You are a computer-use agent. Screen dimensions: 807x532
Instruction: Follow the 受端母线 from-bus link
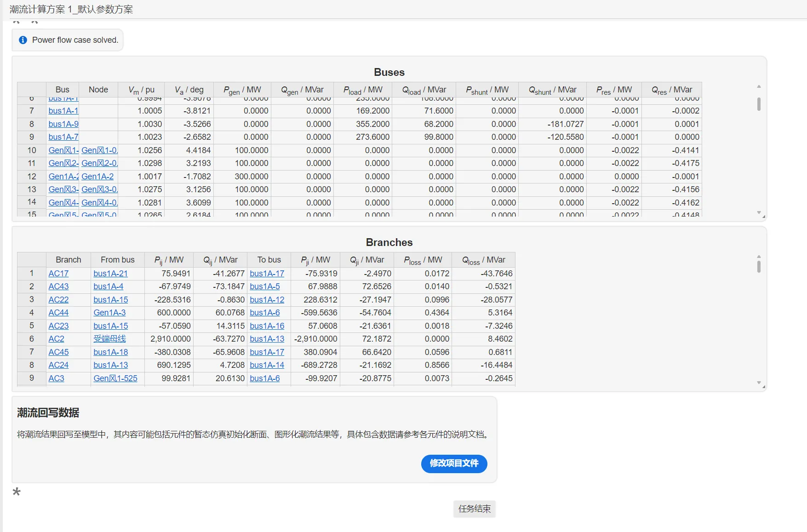109,339
